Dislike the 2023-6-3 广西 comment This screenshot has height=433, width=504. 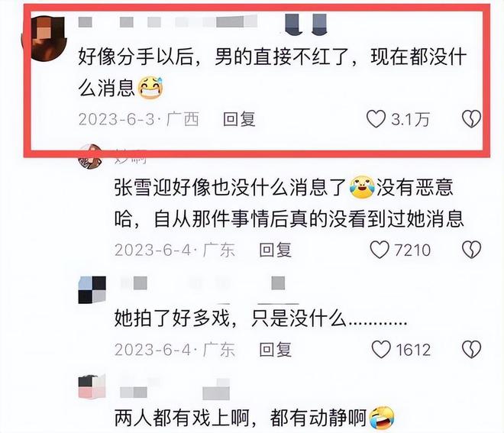(x=471, y=119)
